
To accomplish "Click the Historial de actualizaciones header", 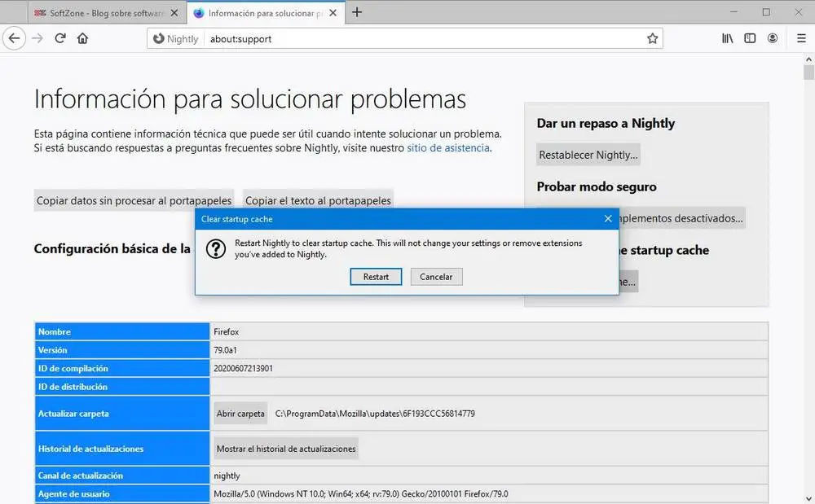I will 122,449.
